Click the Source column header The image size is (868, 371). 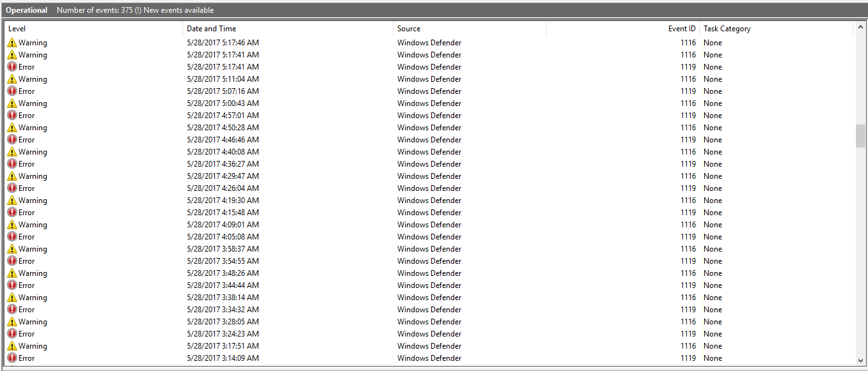click(x=469, y=29)
